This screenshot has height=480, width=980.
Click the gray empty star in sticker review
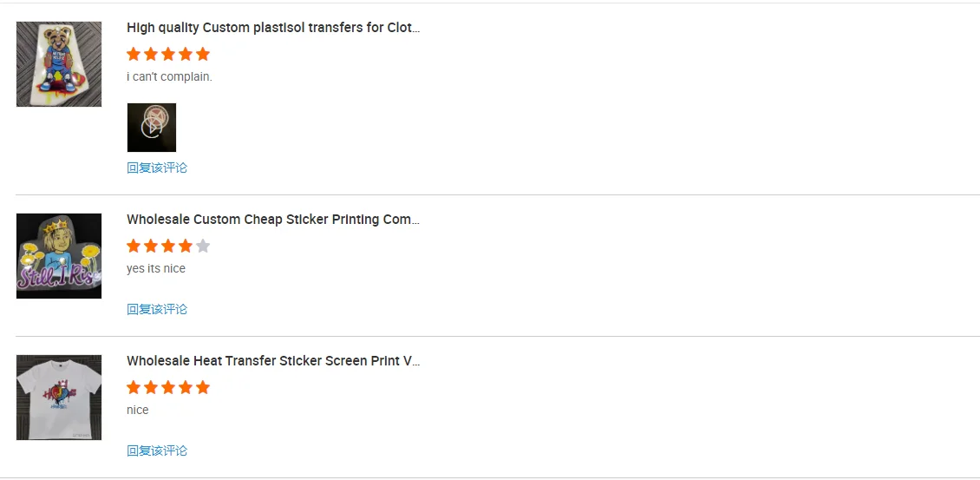click(203, 246)
